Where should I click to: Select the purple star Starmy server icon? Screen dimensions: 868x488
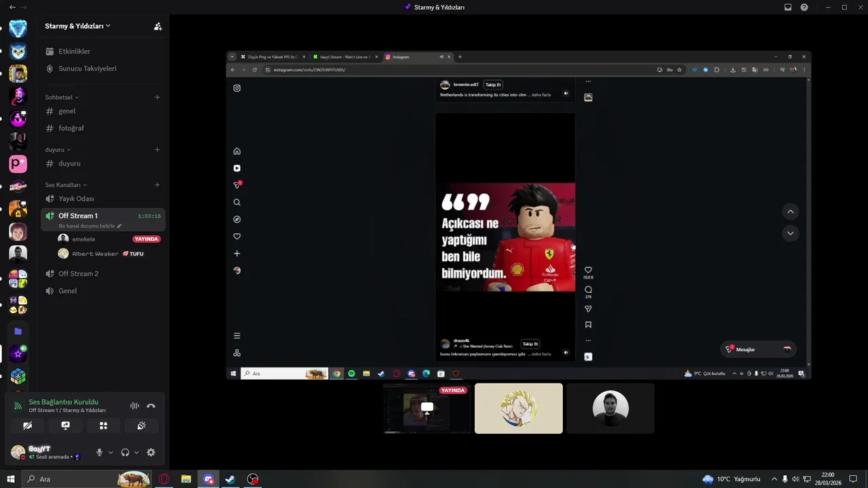pyautogui.click(x=18, y=353)
